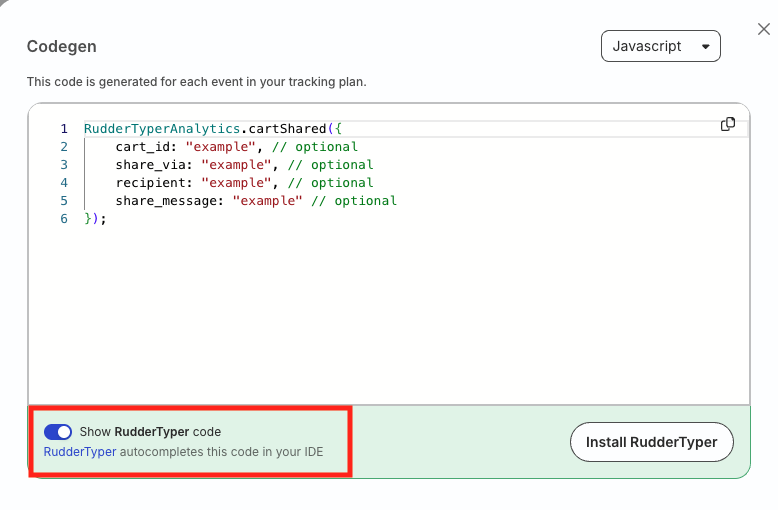The image size is (778, 510).
Task: Select line number 1 in gutter
Action: [64, 129]
